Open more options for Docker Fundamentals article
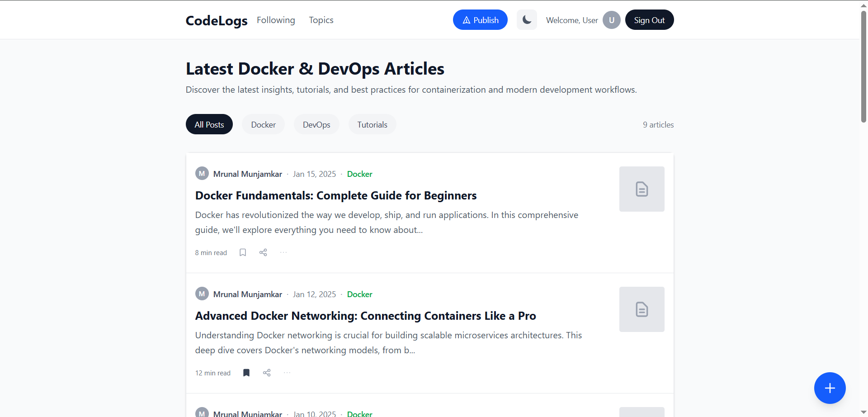 pos(283,252)
